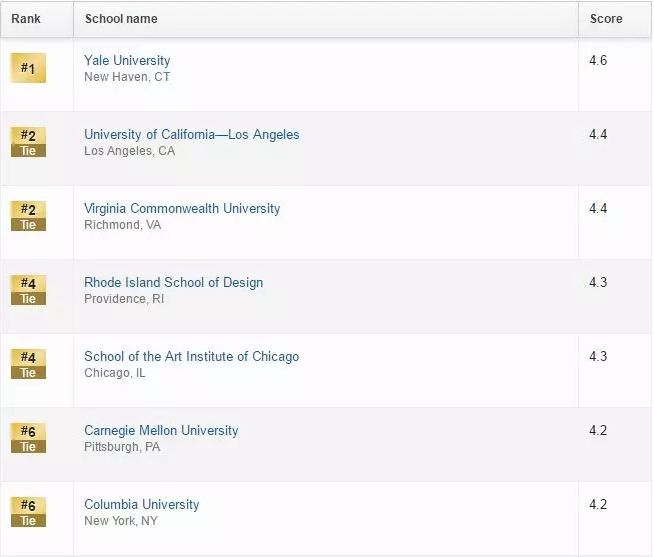Visit the Virginia Commonwealth University page
This screenshot has height=557, width=654.
[182, 209]
